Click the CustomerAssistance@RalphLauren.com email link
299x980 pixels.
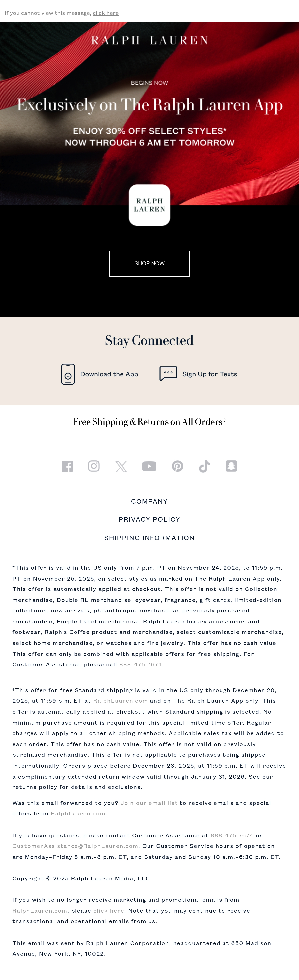coord(75,846)
